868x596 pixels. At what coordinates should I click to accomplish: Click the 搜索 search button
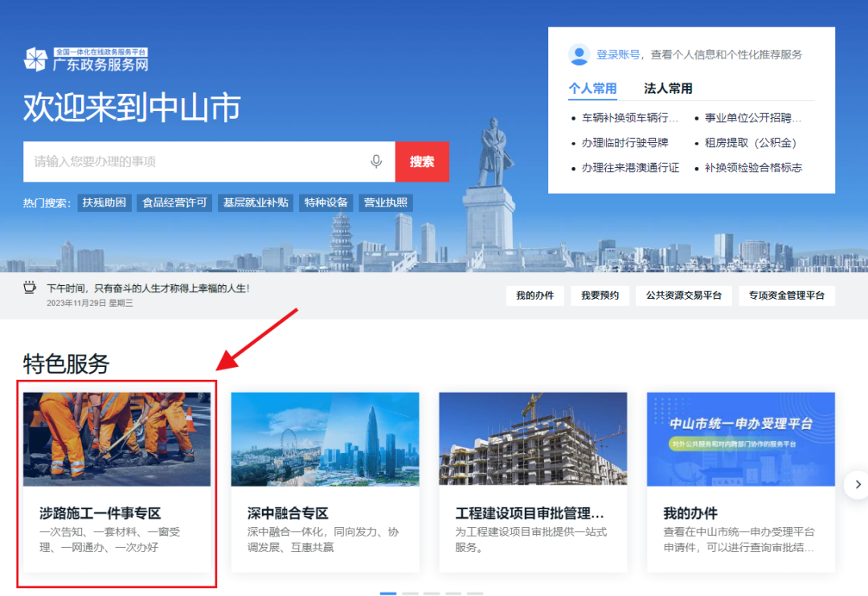coord(422,161)
